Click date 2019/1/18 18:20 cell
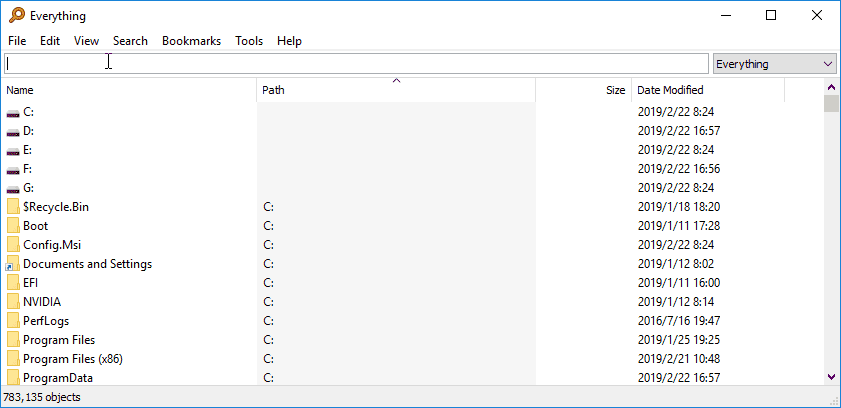 click(x=679, y=207)
